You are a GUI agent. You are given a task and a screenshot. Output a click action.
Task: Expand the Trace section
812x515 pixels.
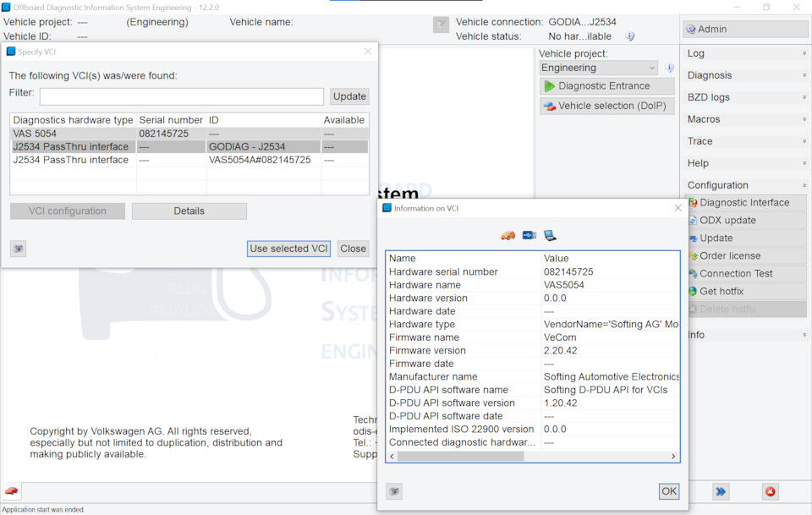coord(745,141)
